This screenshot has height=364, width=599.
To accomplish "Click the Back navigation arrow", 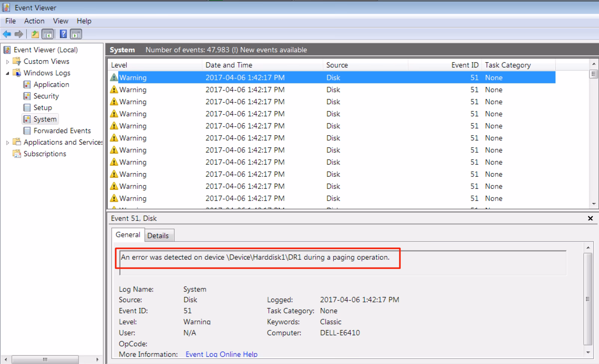I will coord(7,34).
